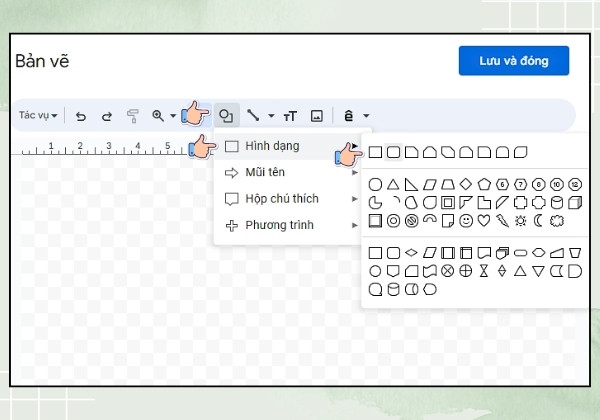Choose the cross (plus) shape

[x=520, y=202]
